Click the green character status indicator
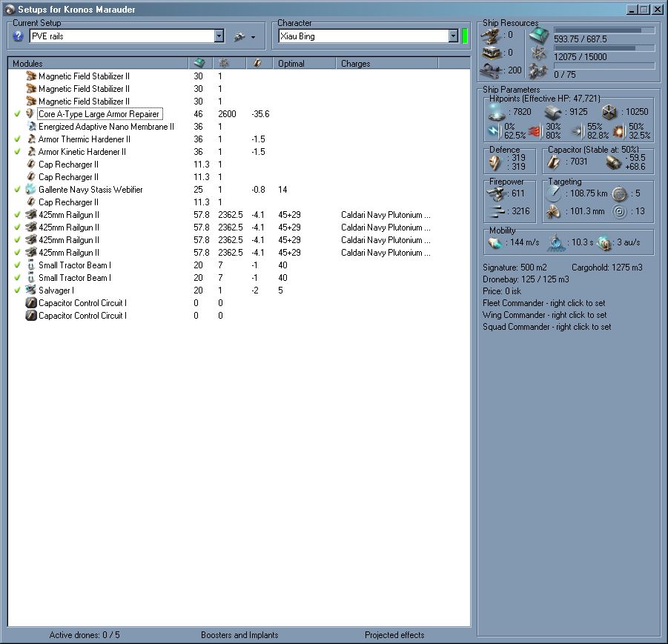This screenshot has height=644, width=668. pos(465,36)
